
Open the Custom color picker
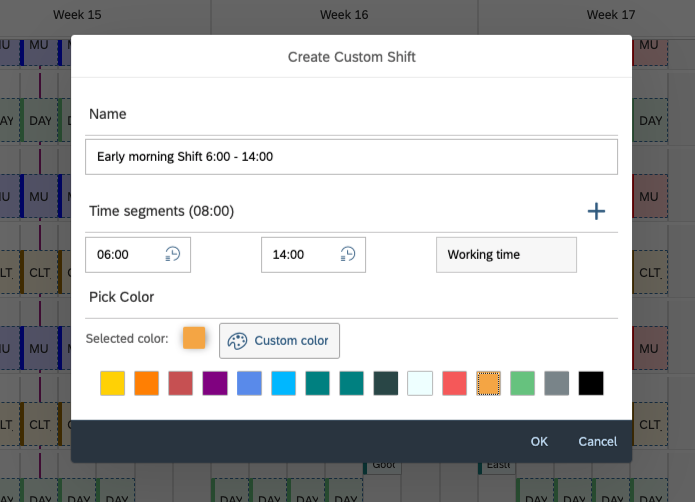[x=280, y=341]
